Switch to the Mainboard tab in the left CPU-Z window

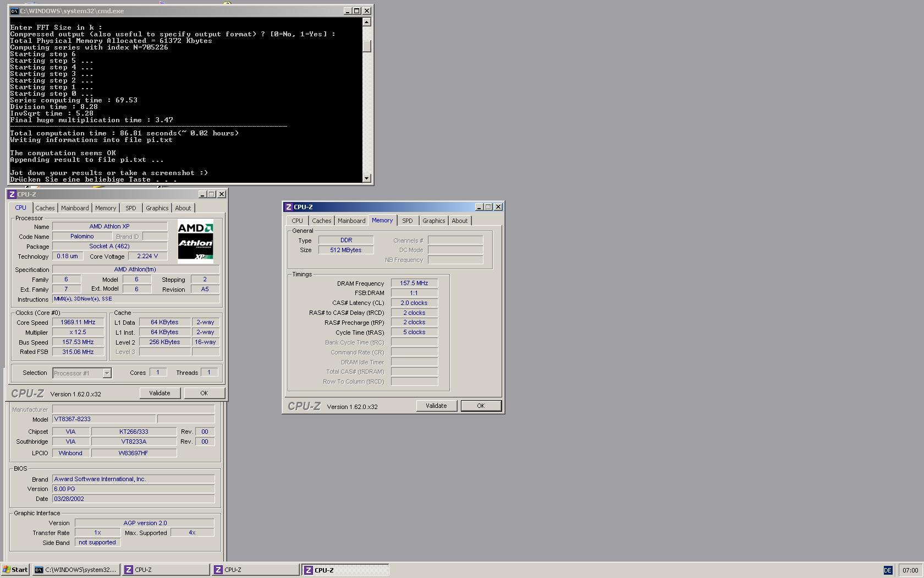[75, 208]
